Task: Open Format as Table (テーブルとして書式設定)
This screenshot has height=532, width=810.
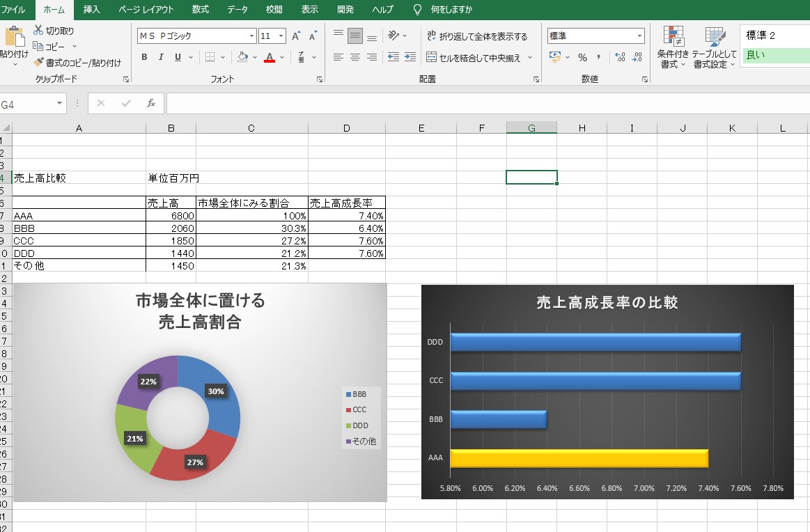Action: (x=714, y=47)
